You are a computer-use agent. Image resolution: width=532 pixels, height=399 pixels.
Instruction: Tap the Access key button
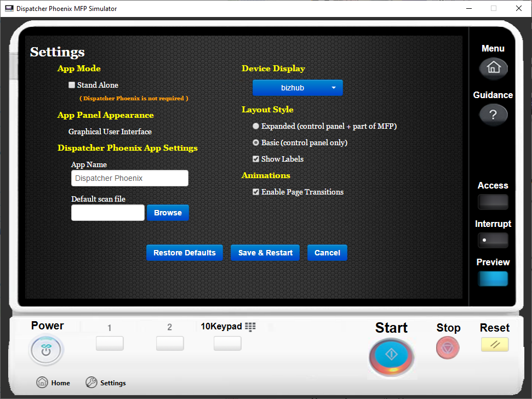pos(493,202)
